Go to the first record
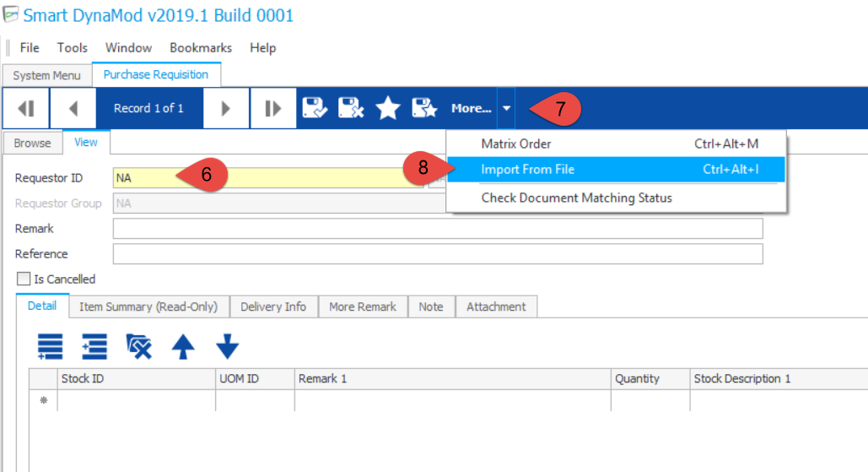 tap(27, 108)
